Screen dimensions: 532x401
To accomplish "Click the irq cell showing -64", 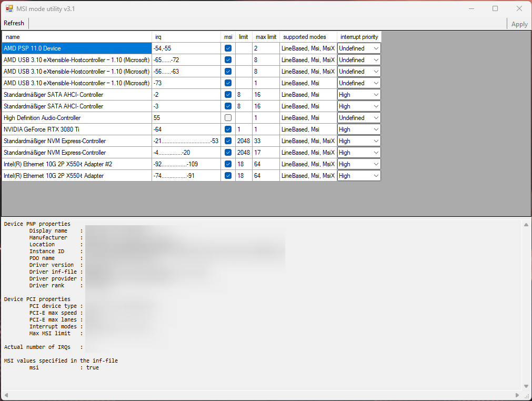I will click(x=186, y=129).
